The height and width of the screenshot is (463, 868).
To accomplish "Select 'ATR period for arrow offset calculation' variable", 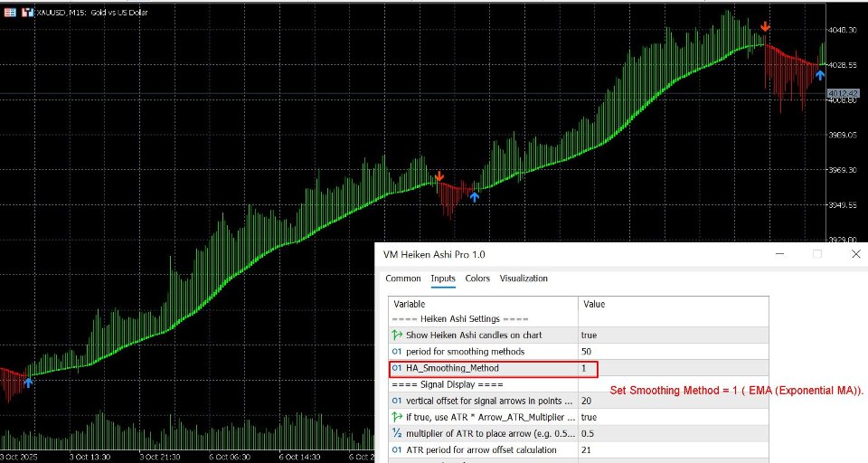I will tap(481, 450).
